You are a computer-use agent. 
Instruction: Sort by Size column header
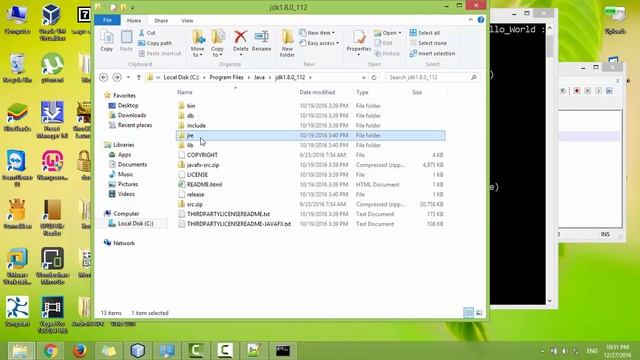tap(417, 92)
